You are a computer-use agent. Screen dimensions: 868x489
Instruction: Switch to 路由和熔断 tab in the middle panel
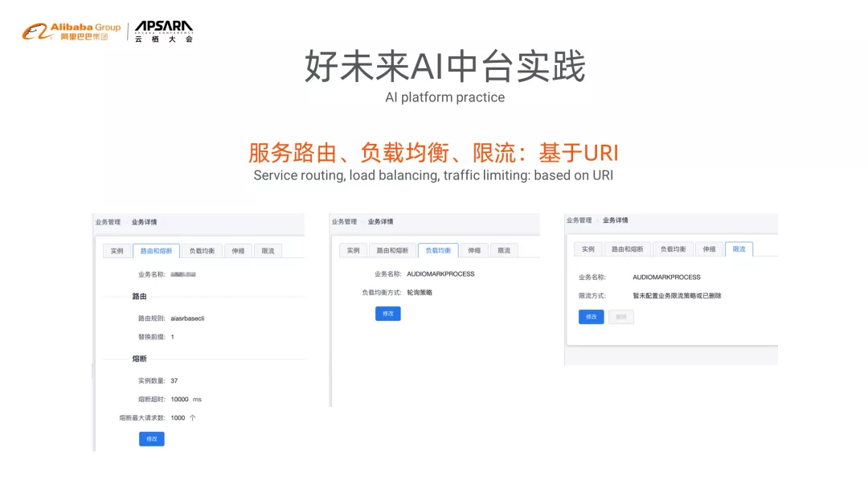pos(392,250)
